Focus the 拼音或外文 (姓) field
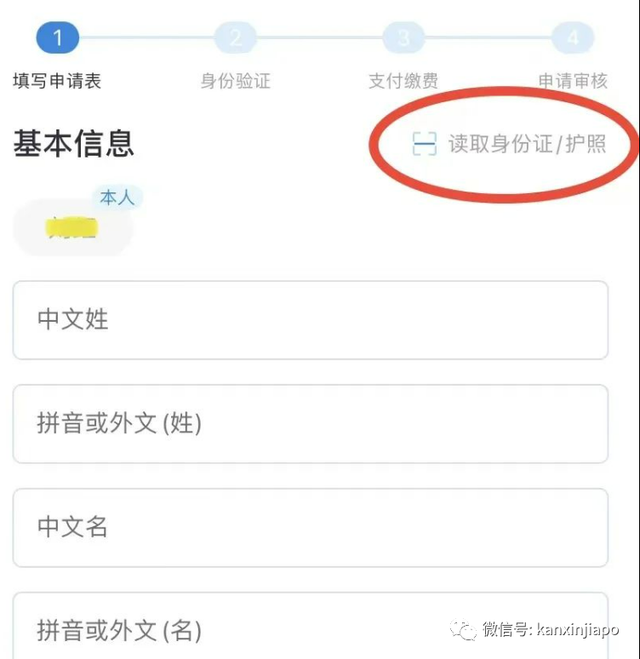Screen dimensions: 640x659 (311, 424)
